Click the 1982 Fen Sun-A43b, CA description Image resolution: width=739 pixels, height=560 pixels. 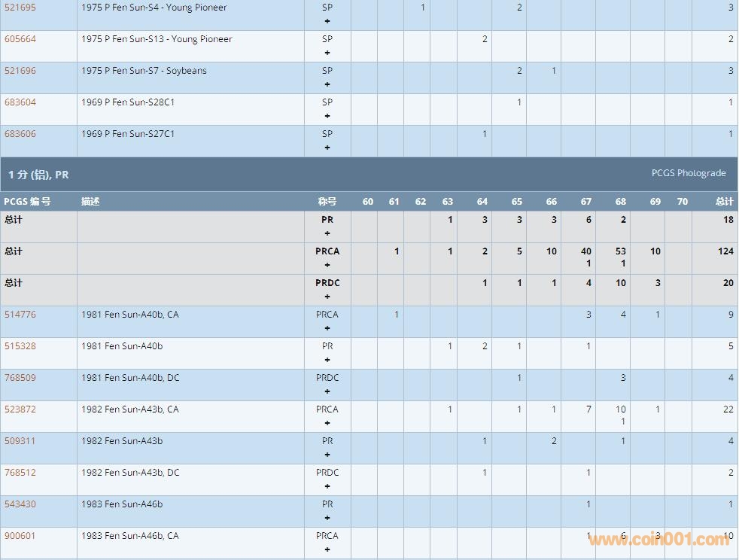(130, 409)
